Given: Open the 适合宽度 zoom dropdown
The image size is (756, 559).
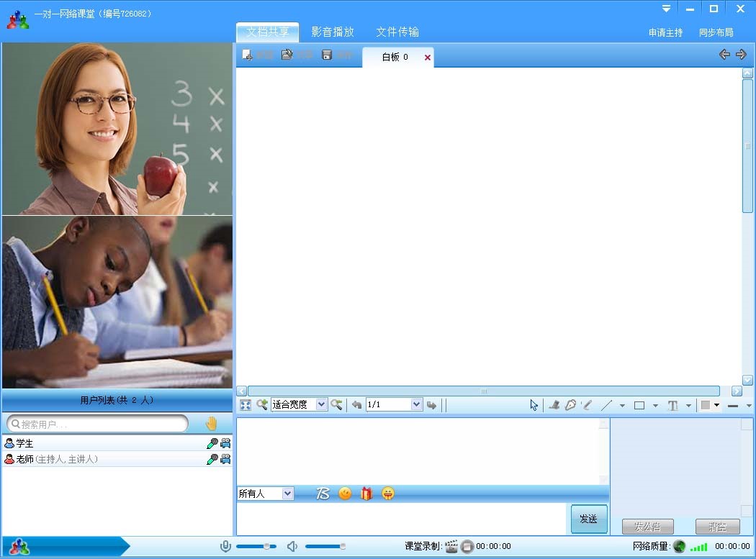Looking at the screenshot, I should [x=321, y=404].
